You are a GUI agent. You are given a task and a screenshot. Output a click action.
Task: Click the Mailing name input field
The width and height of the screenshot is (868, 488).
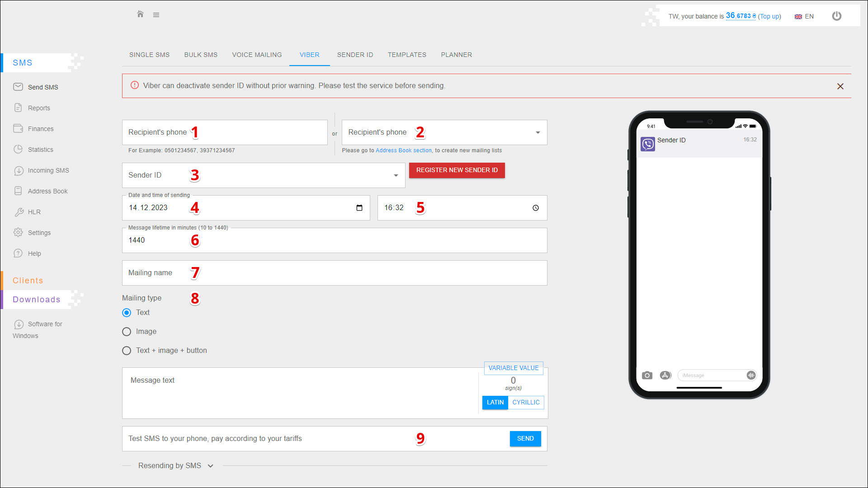335,273
